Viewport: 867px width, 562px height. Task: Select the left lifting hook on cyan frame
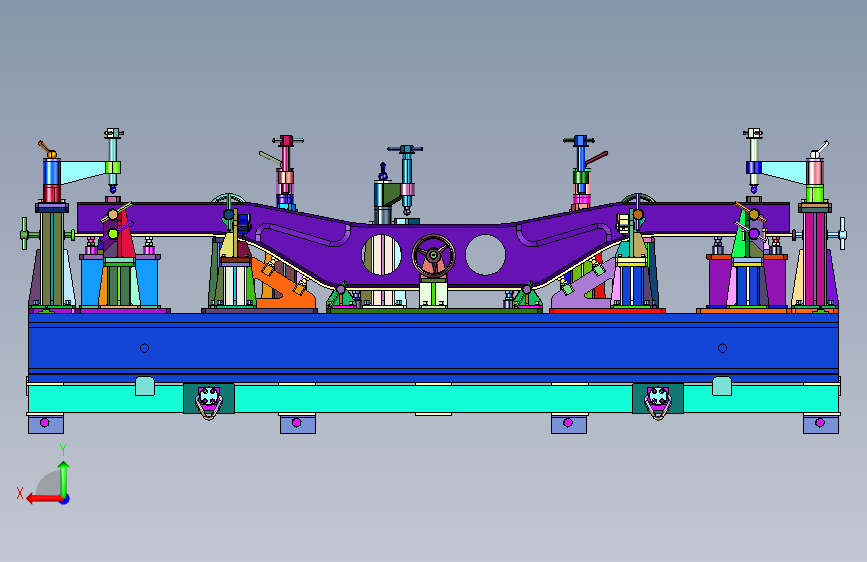click(x=209, y=402)
